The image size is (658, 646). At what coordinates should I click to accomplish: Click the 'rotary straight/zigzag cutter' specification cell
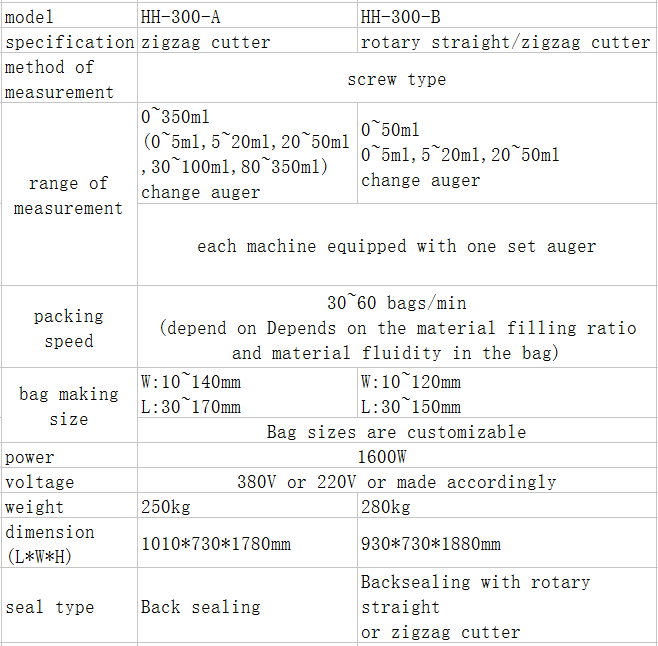505,42
